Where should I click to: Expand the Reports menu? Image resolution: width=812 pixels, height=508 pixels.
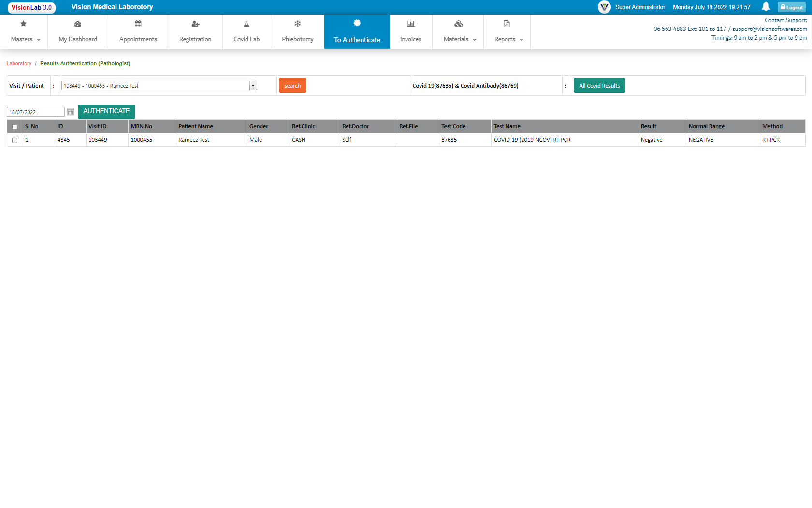507,32
